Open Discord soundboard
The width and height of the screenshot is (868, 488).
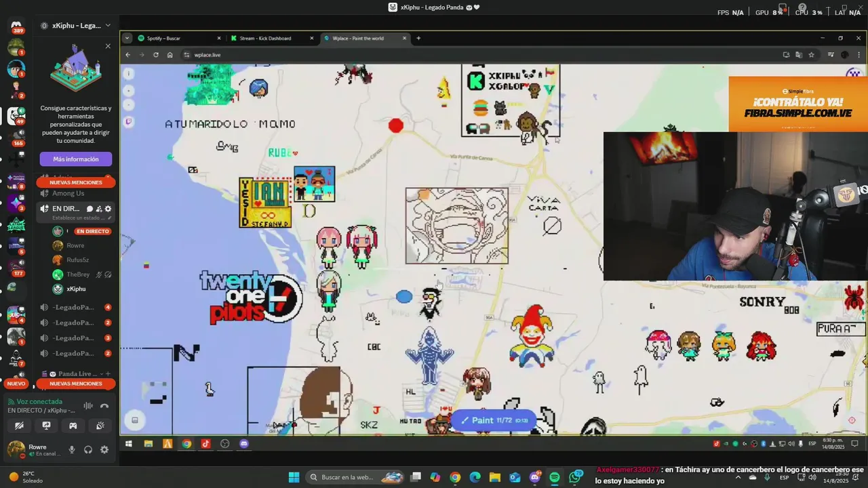(100, 426)
